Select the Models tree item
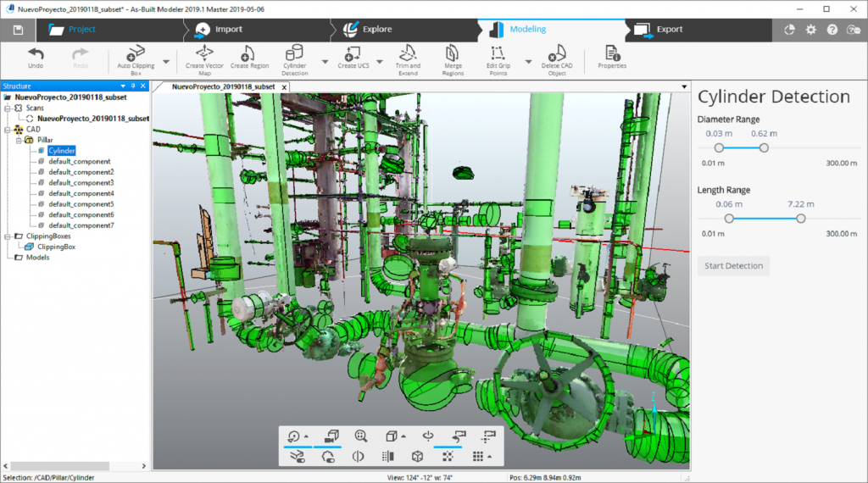 point(37,258)
